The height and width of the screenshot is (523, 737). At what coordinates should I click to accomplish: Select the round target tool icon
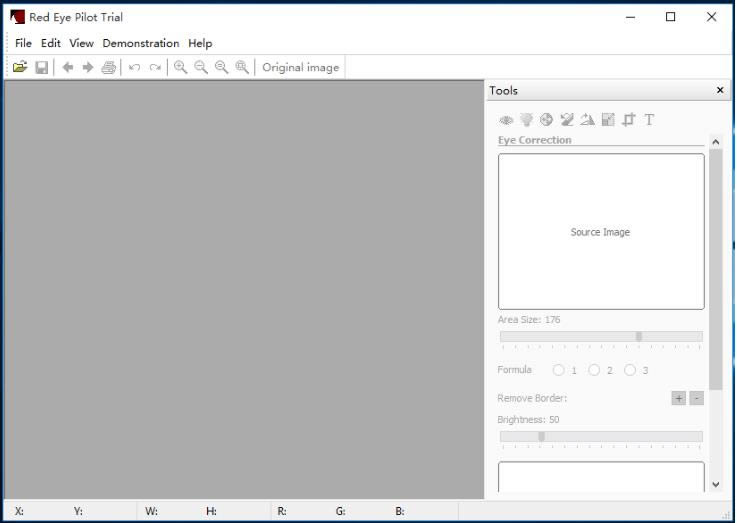pos(546,120)
